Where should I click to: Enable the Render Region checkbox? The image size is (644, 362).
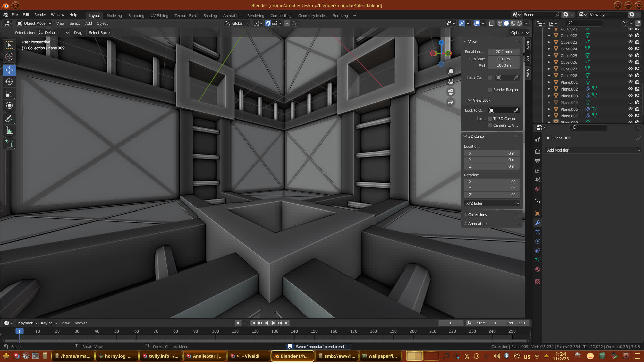click(490, 90)
